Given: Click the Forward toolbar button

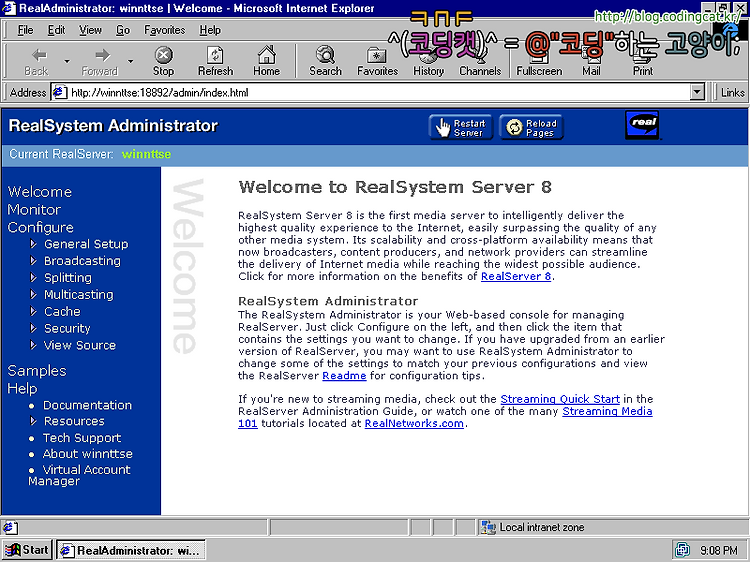Looking at the screenshot, I should [x=99, y=62].
